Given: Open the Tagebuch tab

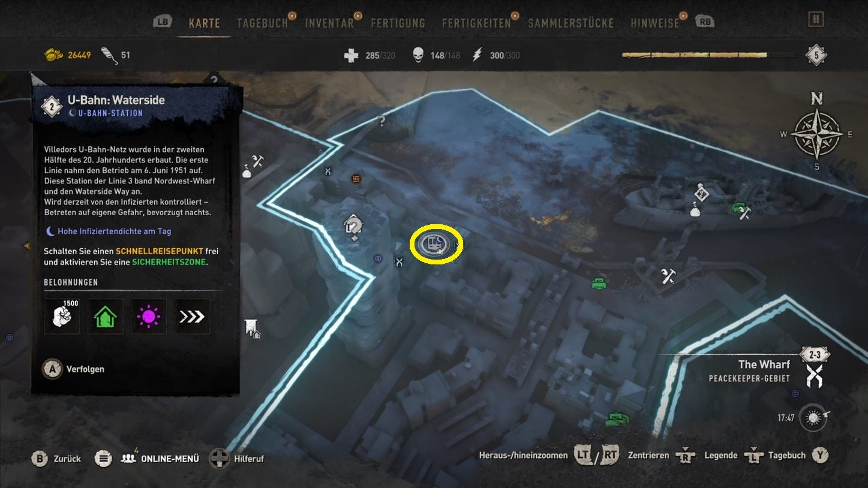Looking at the screenshot, I should [x=262, y=23].
